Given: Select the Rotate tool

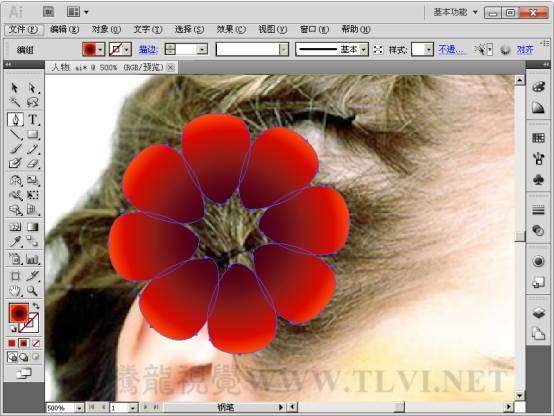Looking at the screenshot, I should (x=15, y=181).
